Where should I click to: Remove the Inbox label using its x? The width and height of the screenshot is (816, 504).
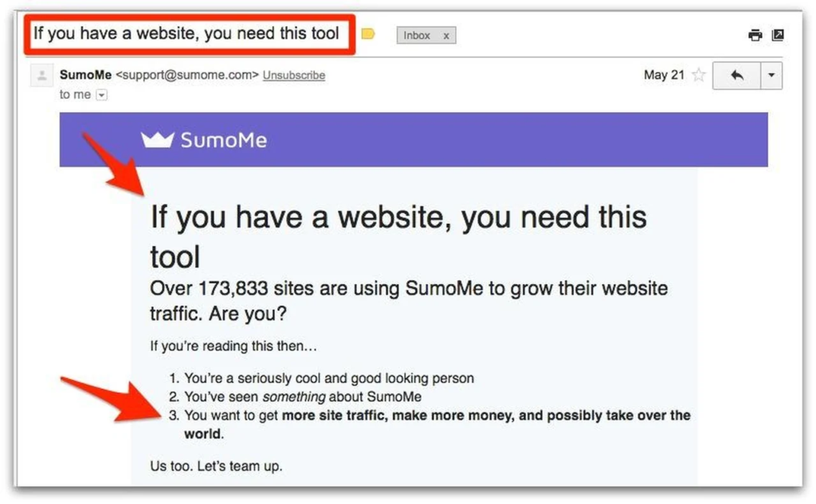[445, 35]
